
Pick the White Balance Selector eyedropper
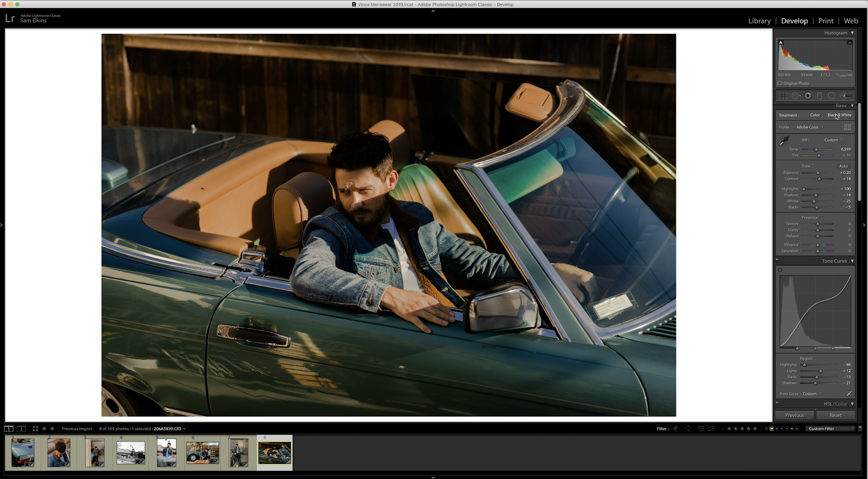pyautogui.click(x=784, y=141)
